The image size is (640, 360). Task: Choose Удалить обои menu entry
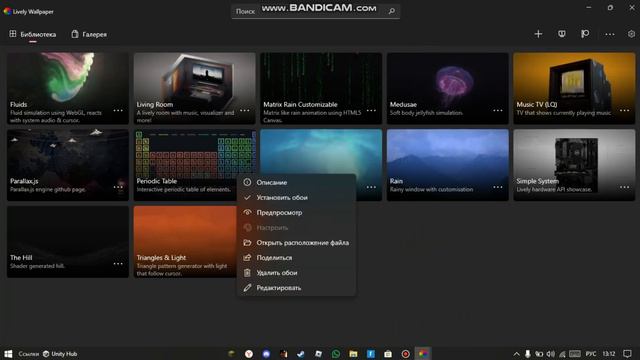296,273
